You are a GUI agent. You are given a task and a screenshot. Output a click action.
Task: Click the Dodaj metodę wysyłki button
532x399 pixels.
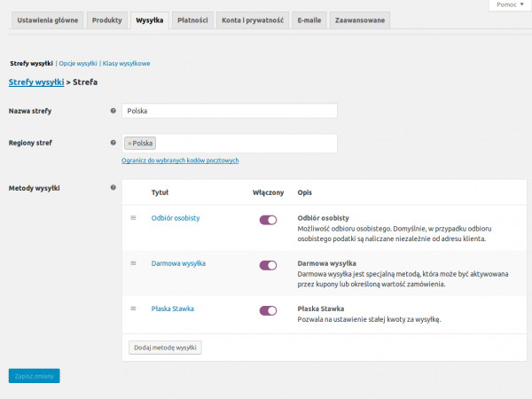pos(165,348)
